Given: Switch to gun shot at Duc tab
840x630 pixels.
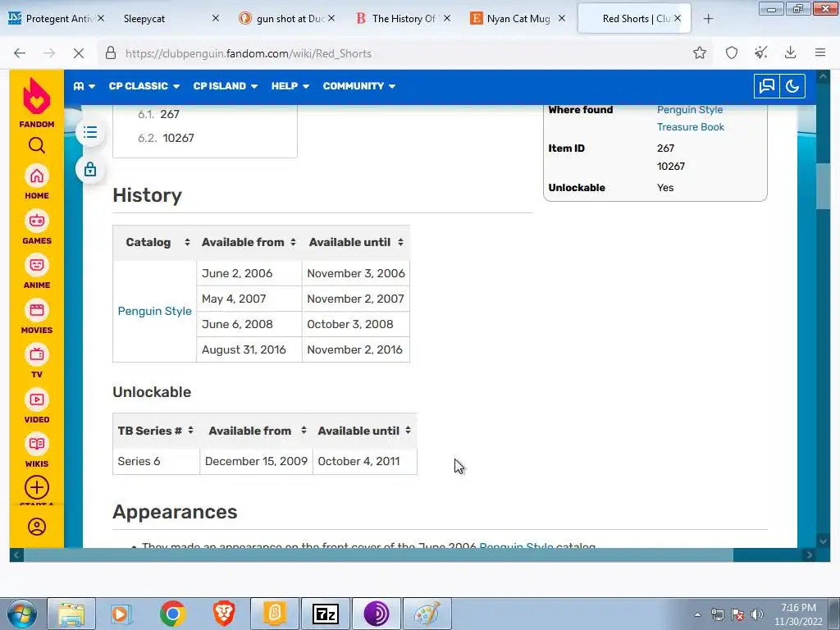Looking at the screenshot, I should [x=286, y=19].
